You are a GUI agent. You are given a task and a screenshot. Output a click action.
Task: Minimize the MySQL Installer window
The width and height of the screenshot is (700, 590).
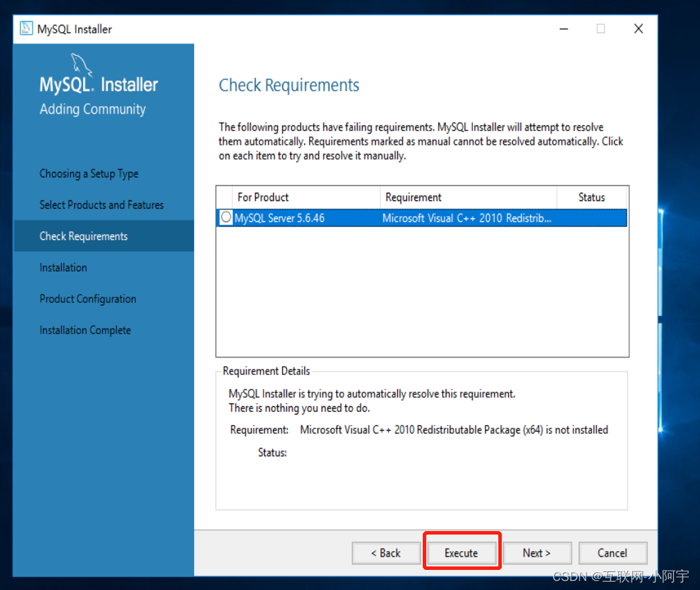click(563, 28)
